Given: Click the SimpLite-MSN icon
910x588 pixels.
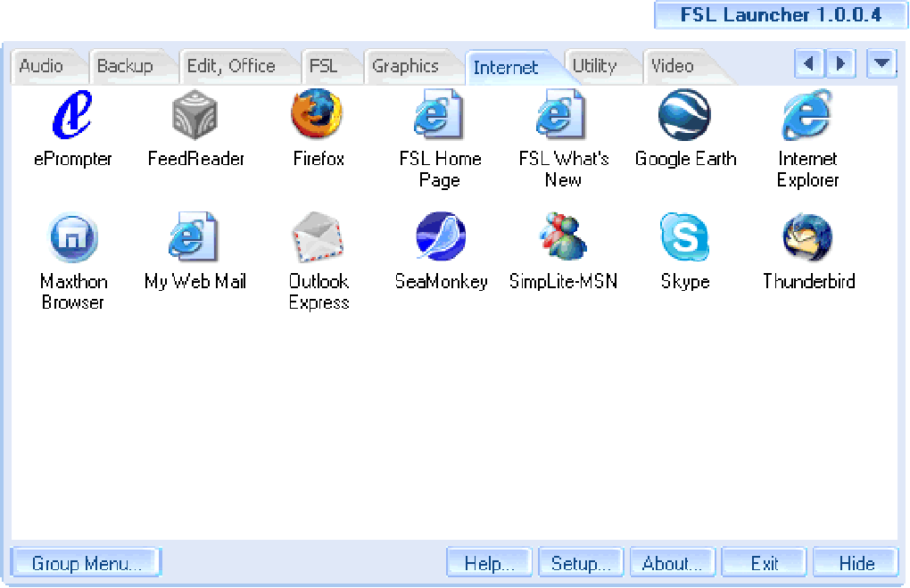Looking at the screenshot, I should point(563,237).
